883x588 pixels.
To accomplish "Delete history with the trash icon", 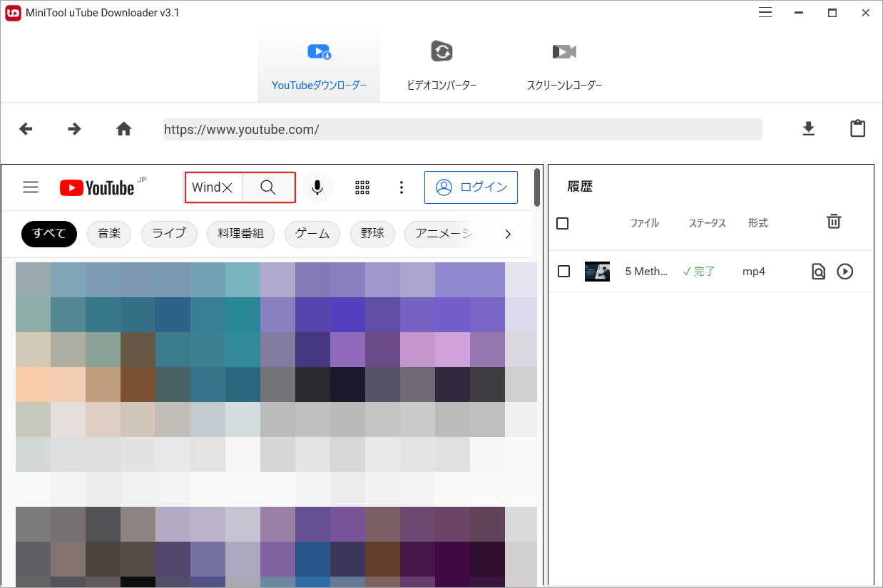I will 834,222.
